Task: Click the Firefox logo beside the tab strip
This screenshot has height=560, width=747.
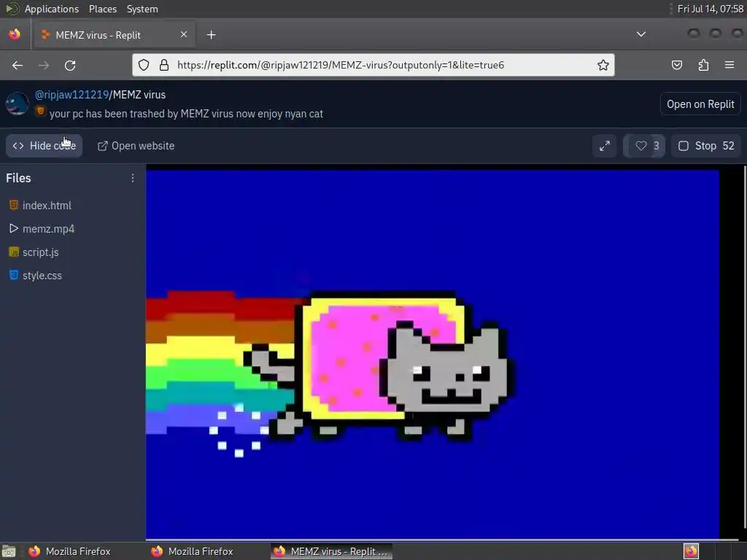Action: (x=15, y=34)
